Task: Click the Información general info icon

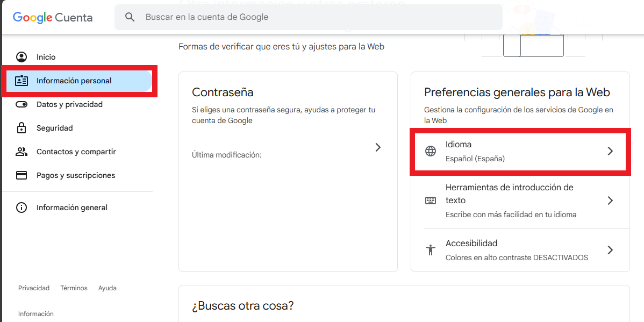Action: coord(22,207)
